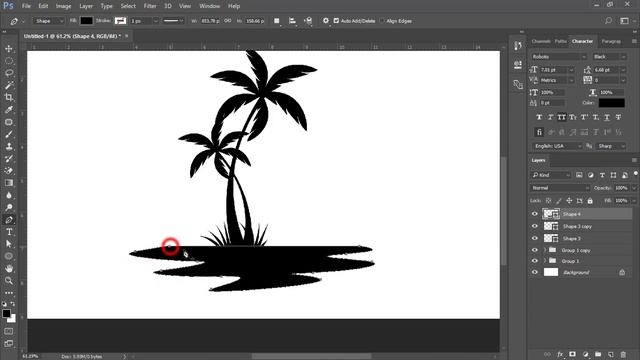Select the Path Selection tool

[9, 244]
